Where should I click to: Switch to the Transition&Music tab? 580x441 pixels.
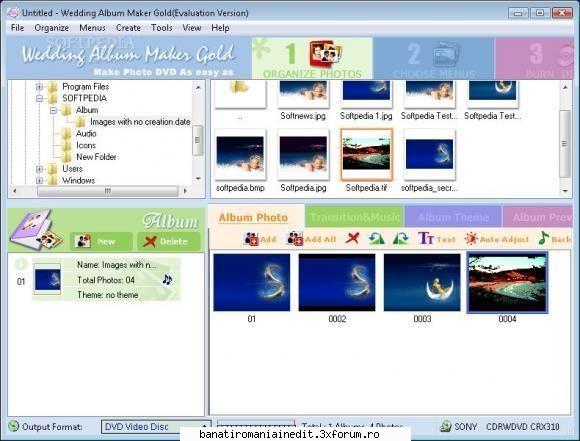pos(354,217)
